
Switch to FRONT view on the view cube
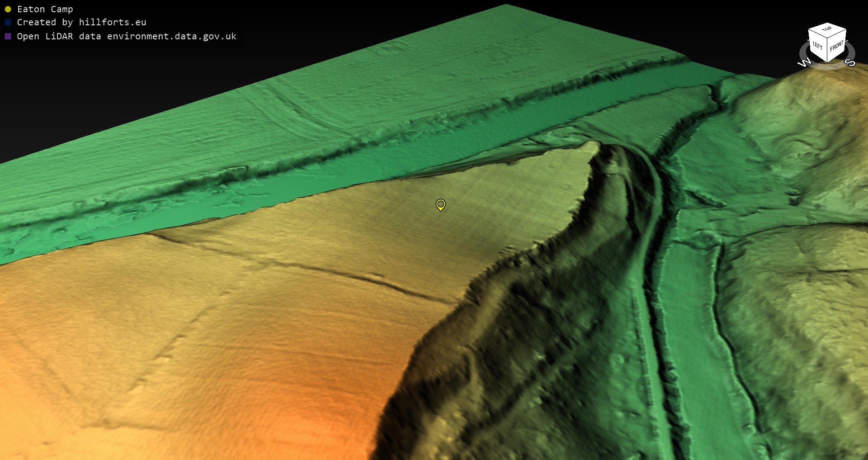pyautogui.click(x=836, y=46)
